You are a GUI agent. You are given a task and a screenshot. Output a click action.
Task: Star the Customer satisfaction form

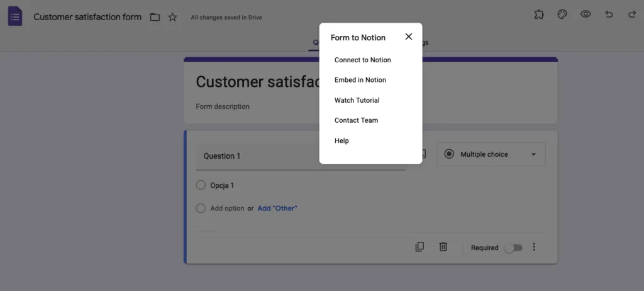pyautogui.click(x=172, y=17)
